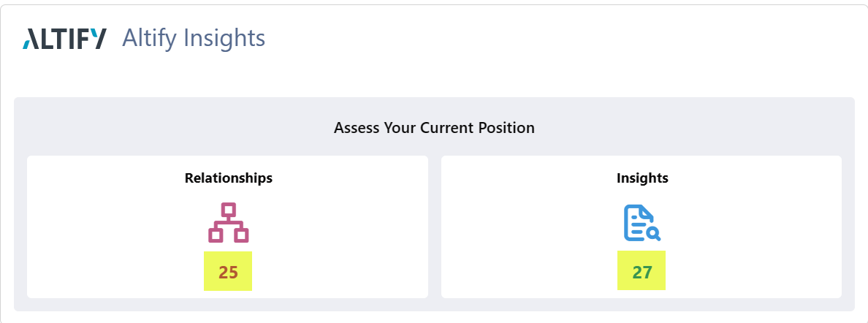Viewport: 868px width, 323px height.
Task: Select the yellow highlight behind the 27 score
Action: [642, 270]
